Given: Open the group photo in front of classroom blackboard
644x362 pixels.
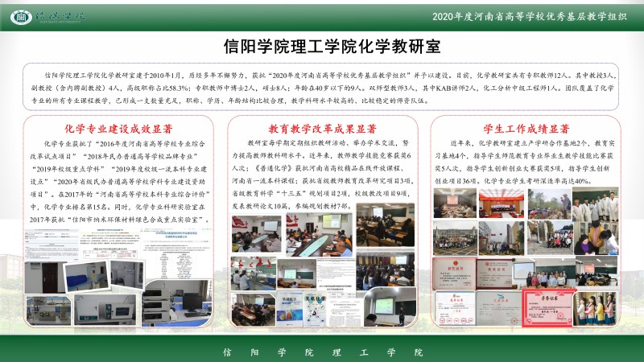Looking at the screenshot, I should click(546, 274).
